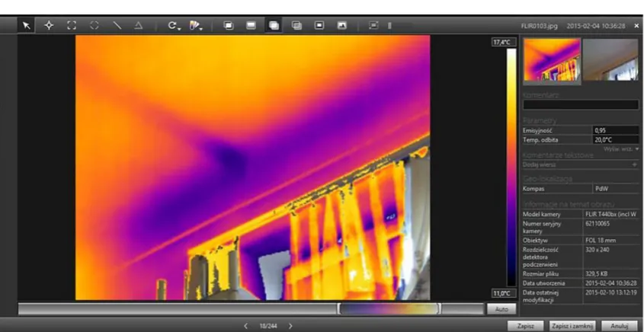The height and width of the screenshot is (332, 644).
Task: Edit the Emisyjność value 0,95
Action: (616, 130)
